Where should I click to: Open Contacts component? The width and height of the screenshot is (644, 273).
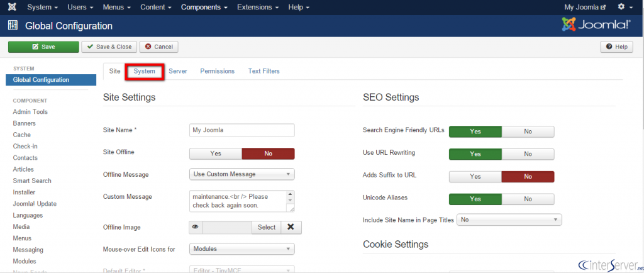[25, 158]
